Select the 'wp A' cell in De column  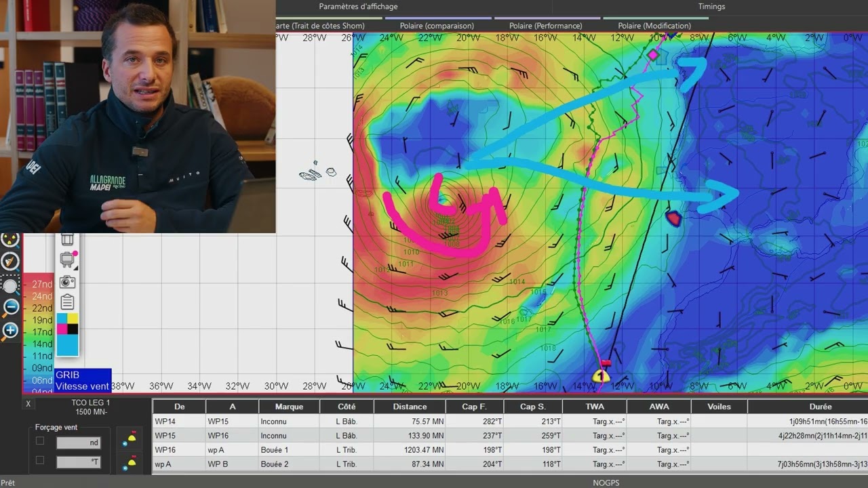(x=180, y=464)
